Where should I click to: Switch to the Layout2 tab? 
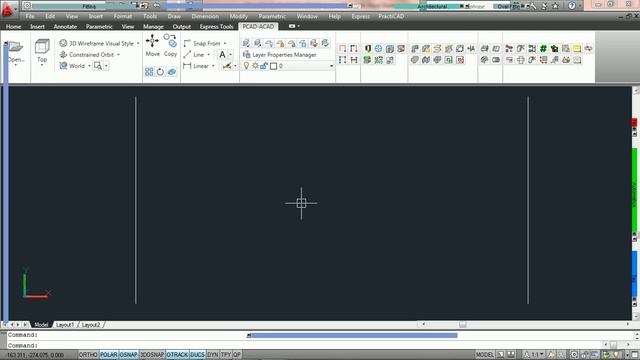91,325
